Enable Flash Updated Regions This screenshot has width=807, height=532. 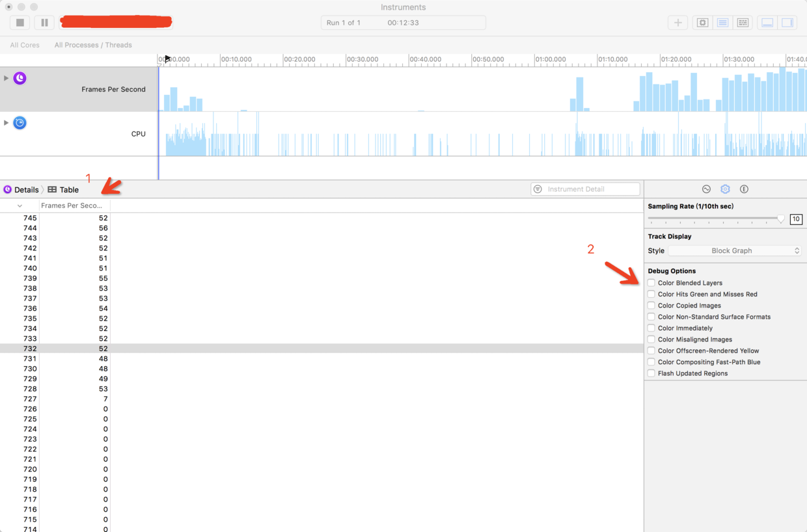651,373
